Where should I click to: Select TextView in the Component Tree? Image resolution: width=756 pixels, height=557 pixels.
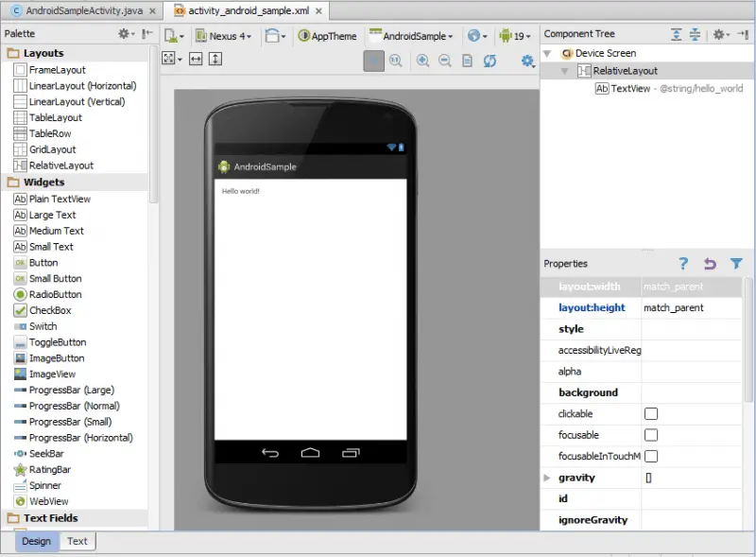point(629,88)
